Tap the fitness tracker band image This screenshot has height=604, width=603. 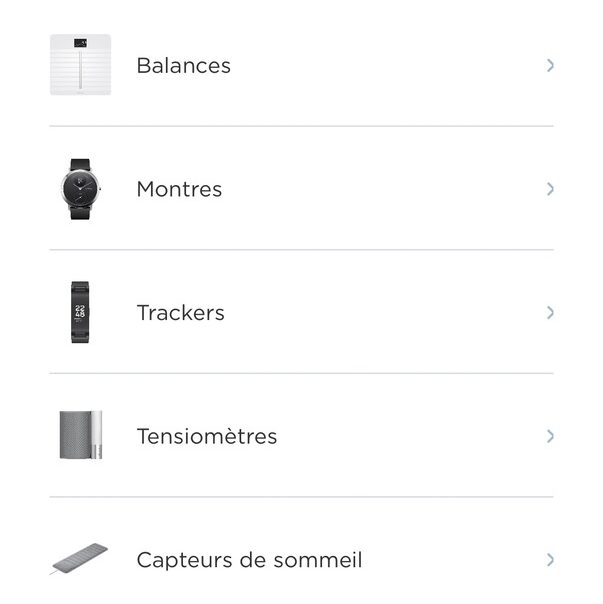(80, 312)
